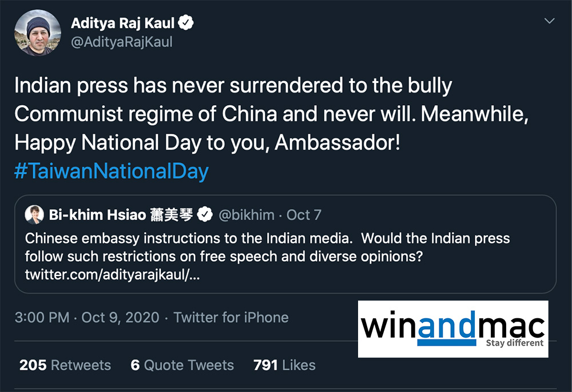
Task: Open the @bikhim handle
Action: click(247, 215)
